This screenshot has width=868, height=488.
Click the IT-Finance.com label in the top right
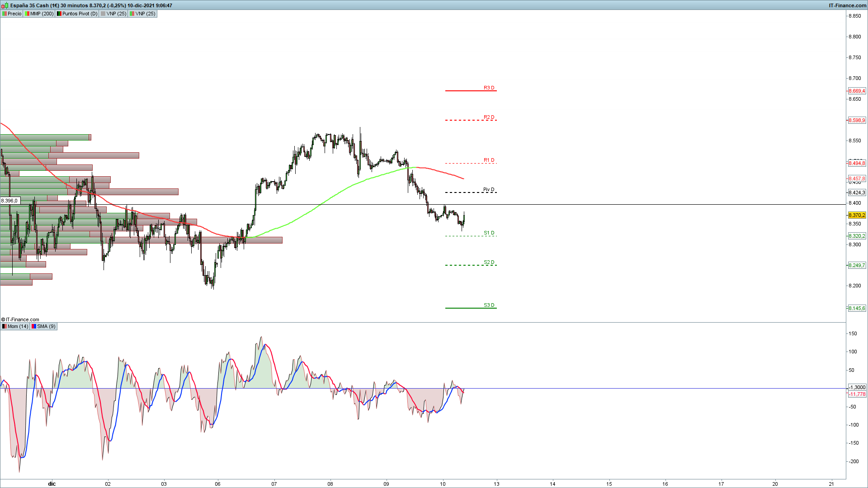tap(847, 5)
